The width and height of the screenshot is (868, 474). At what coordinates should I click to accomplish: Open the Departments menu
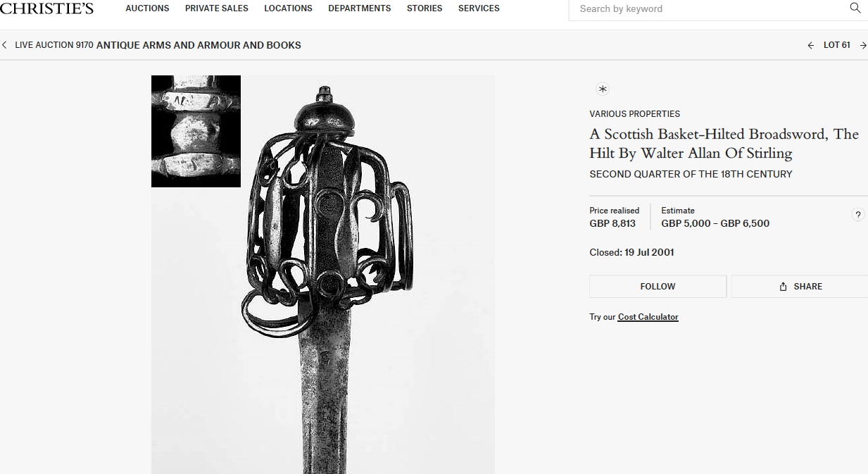360,8
